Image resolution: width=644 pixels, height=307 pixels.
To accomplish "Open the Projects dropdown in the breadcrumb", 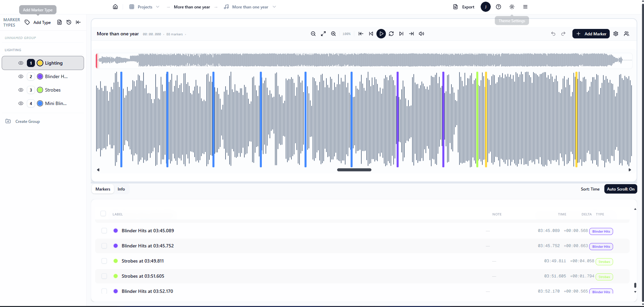I will 158,7.
